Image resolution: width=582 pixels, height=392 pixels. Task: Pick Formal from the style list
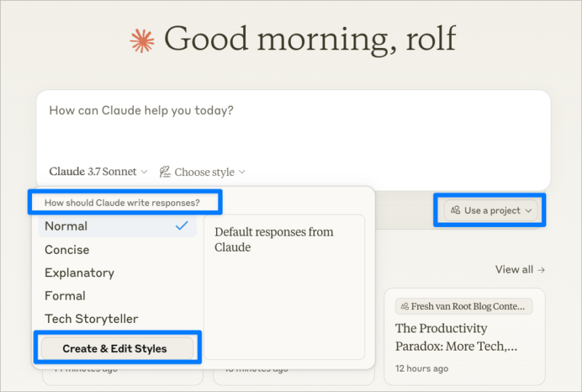pos(65,296)
